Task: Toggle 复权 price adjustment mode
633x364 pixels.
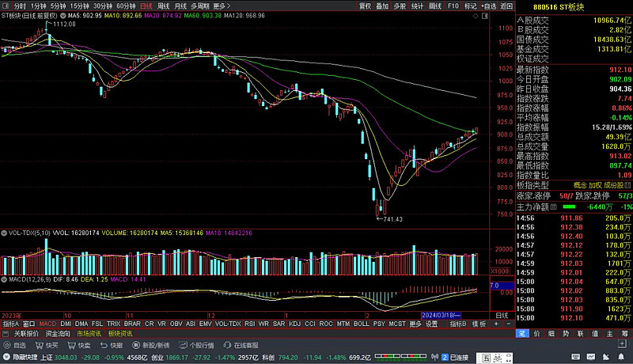Action: [365, 6]
